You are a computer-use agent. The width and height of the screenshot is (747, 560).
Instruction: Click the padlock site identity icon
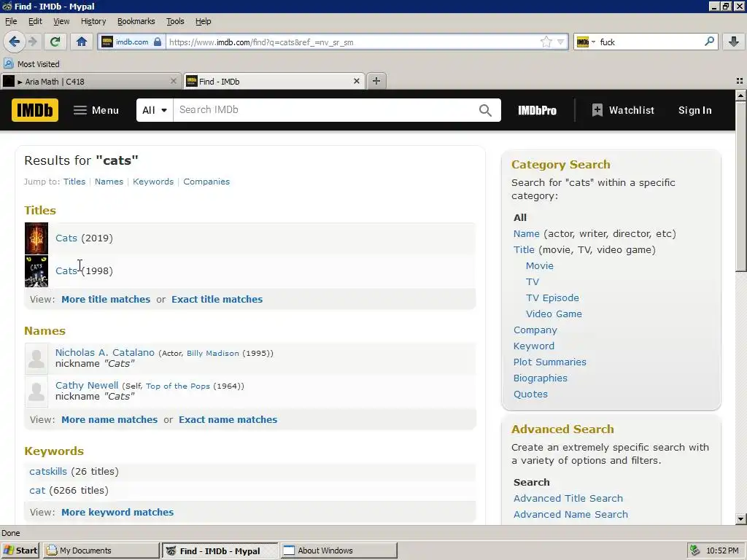[x=158, y=42]
